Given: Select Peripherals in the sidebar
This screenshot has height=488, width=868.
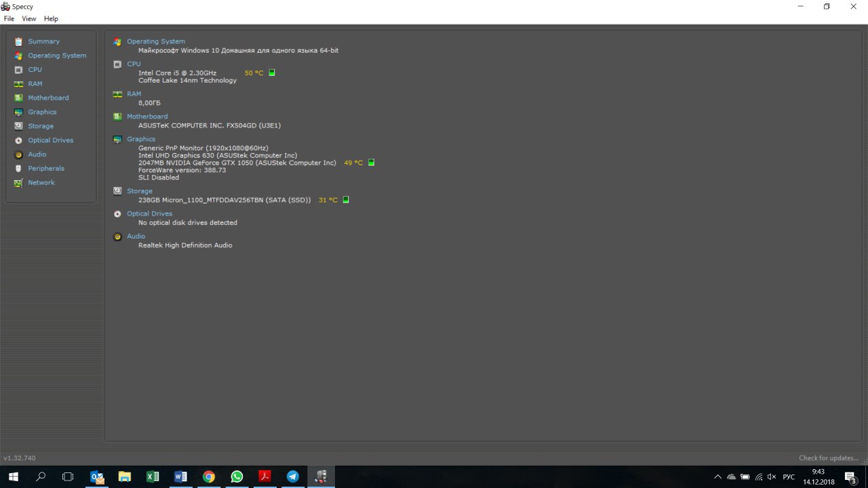Looking at the screenshot, I should pyautogui.click(x=46, y=168).
